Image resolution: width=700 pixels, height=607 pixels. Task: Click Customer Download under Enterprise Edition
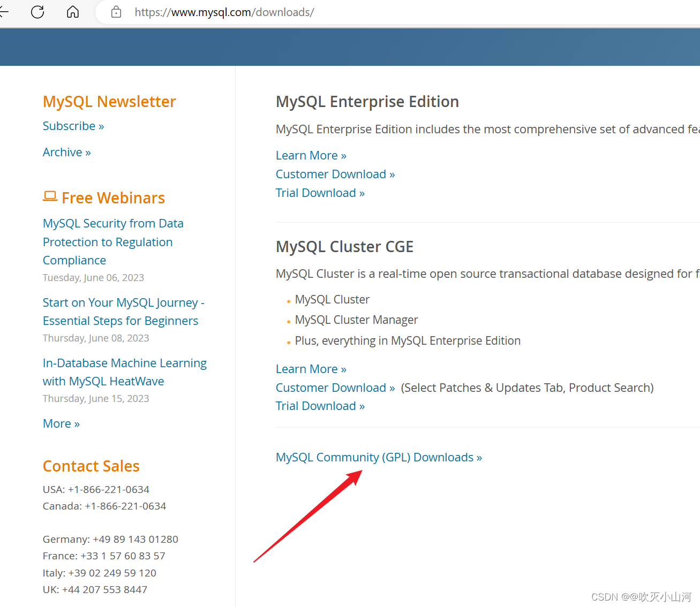point(335,174)
